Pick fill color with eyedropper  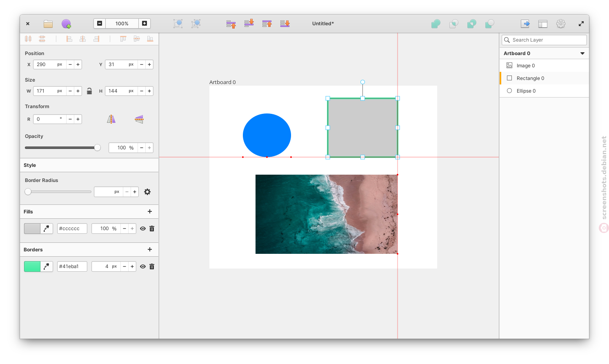47,229
